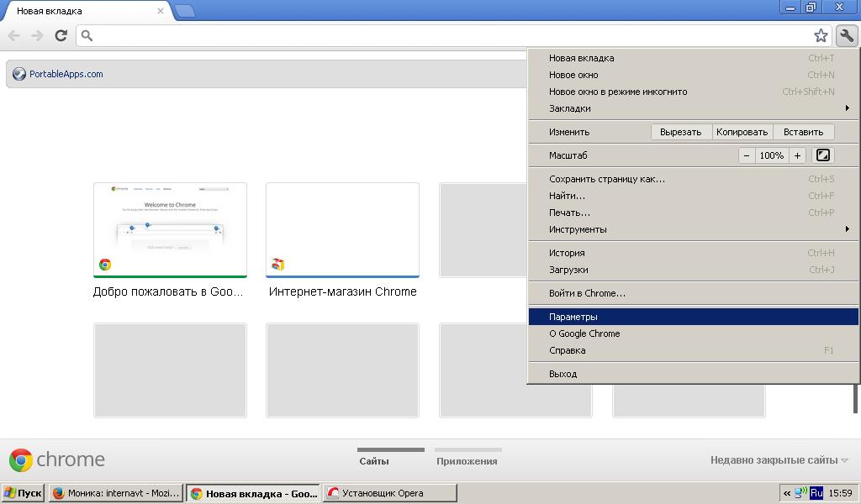Switch to Firefox window Моника: internavt

point(116,493)
